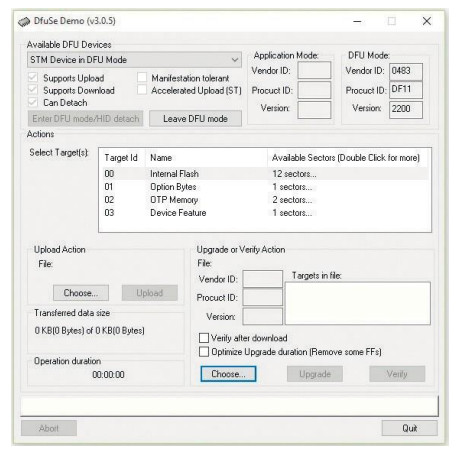Click the Application Mode Procuct ID field

point(314,90)
